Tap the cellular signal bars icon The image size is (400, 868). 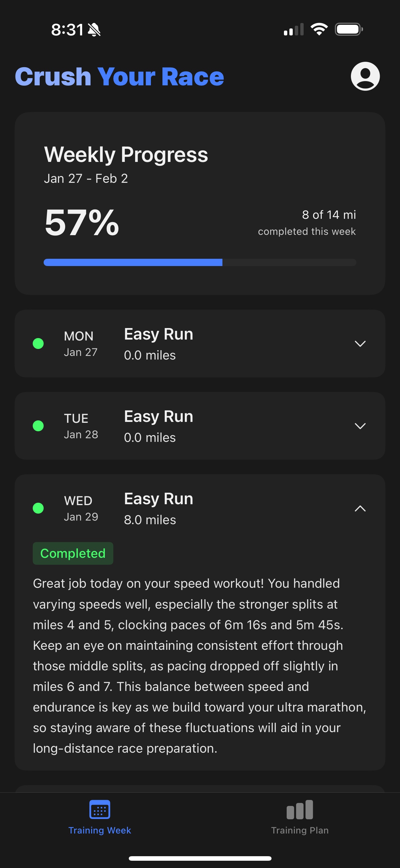coord(294,29)
